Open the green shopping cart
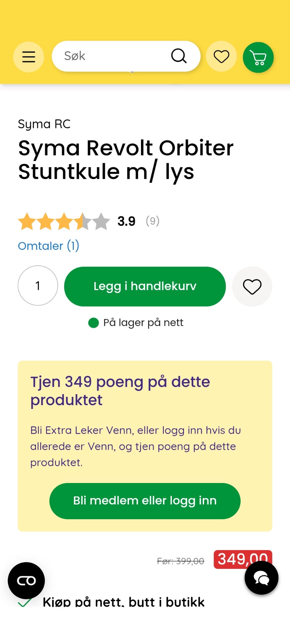 (x=258, y=57)
